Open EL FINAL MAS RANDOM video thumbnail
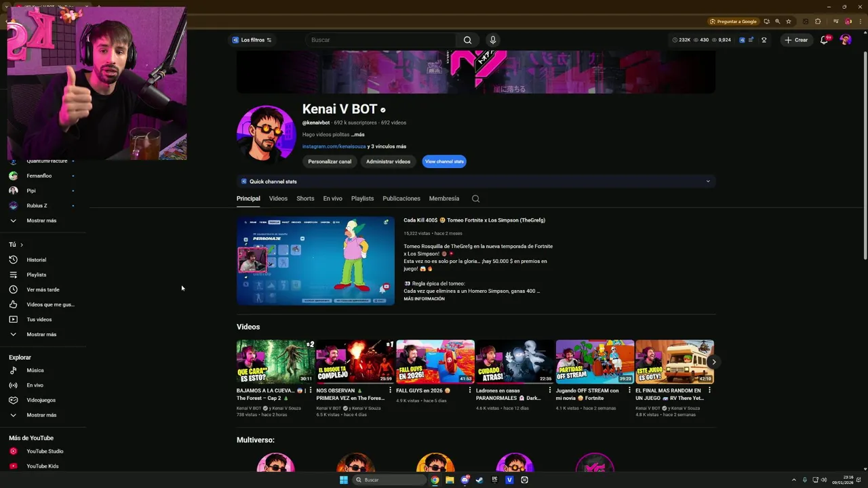 675,362
